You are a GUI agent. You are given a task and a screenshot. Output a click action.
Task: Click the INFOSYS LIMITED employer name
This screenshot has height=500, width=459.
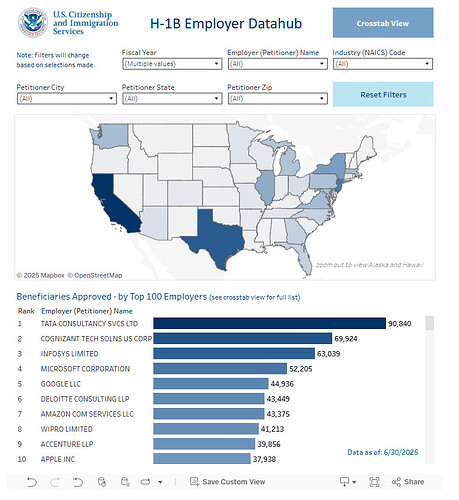69,354
